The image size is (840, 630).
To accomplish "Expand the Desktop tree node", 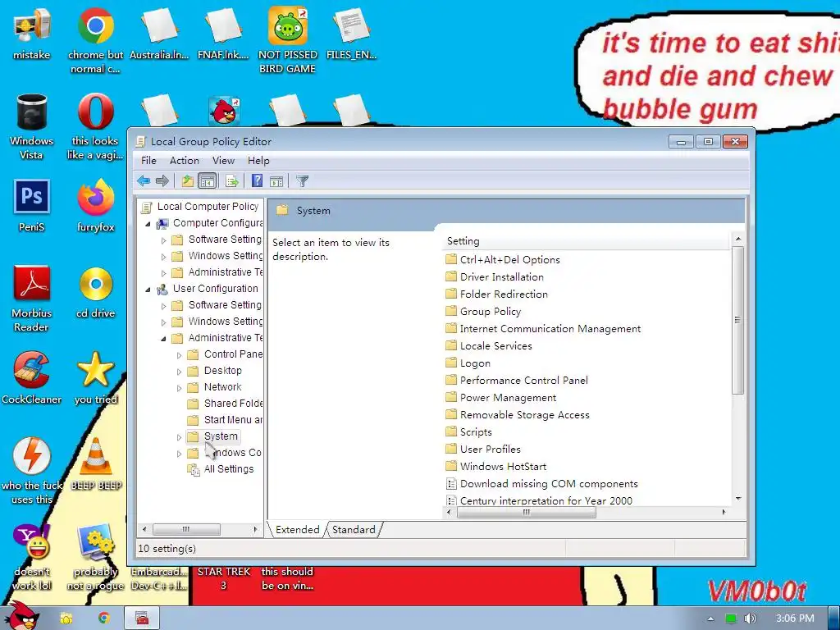I will click(180, 372).
